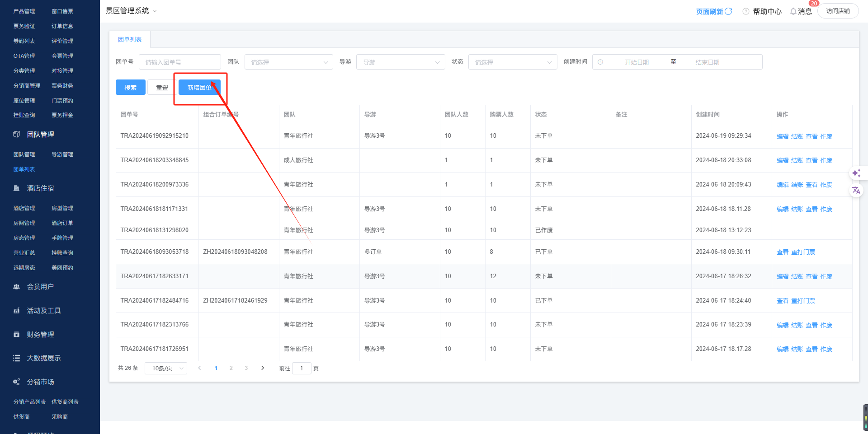Click the 搜索 button
868x434 pixels.
coord(130,88)
